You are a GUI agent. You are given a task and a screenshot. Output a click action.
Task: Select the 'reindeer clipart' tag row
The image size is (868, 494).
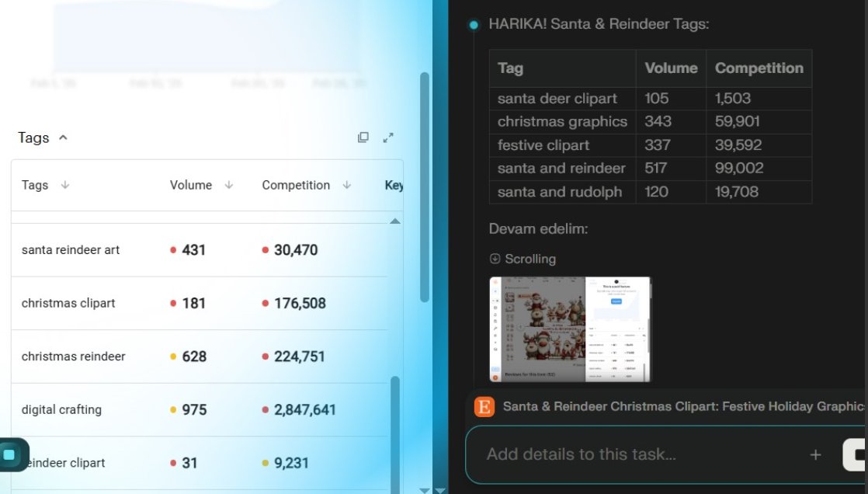(x=200, y=463)
